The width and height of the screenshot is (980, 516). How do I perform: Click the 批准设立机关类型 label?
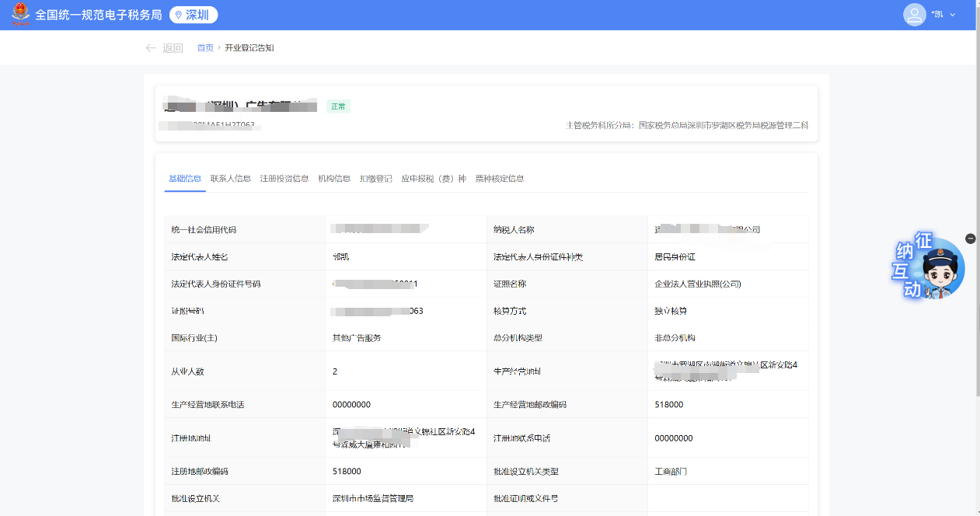tap(526, 471)
